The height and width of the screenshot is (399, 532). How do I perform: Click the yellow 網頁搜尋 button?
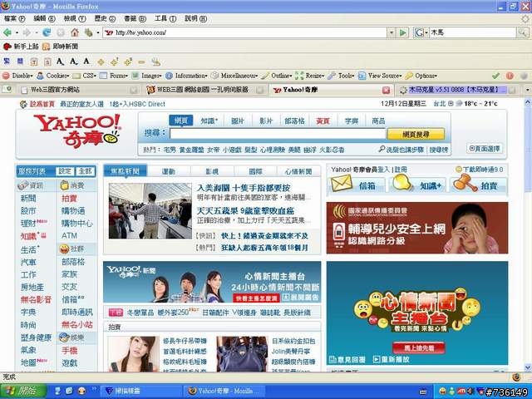[x=416, y=135]
